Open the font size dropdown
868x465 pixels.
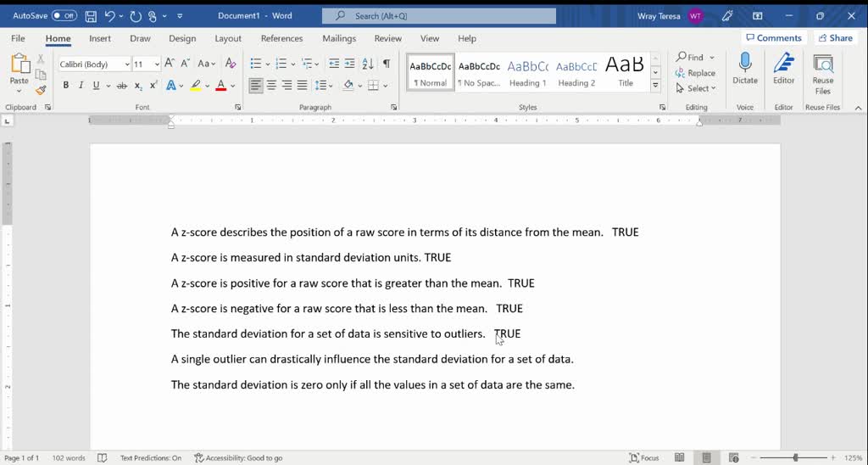click(157, 64)
